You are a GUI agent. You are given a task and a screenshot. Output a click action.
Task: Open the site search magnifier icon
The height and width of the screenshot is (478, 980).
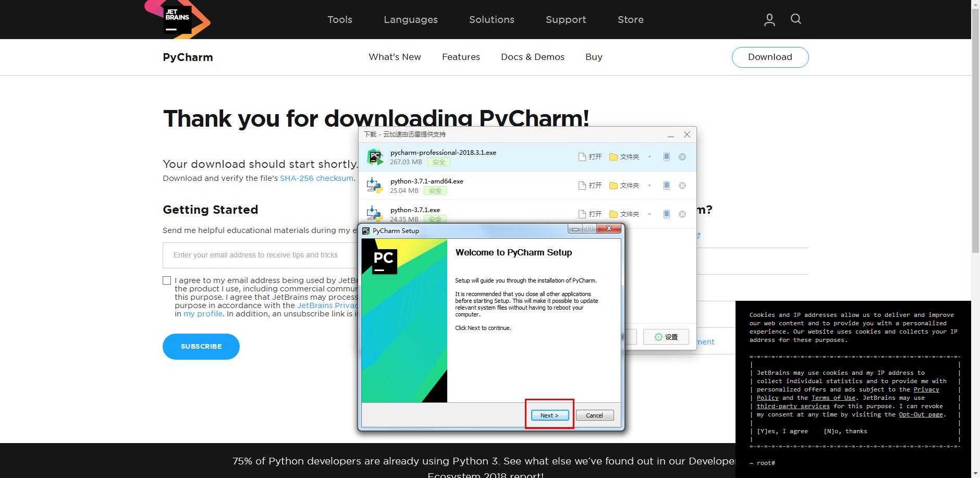(795, 19)
